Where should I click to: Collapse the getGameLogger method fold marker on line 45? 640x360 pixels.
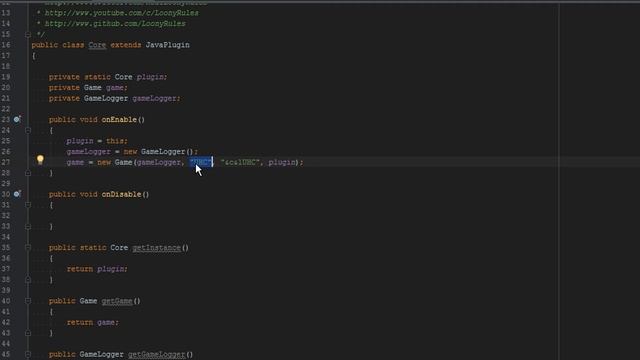(x=28, y=354)
